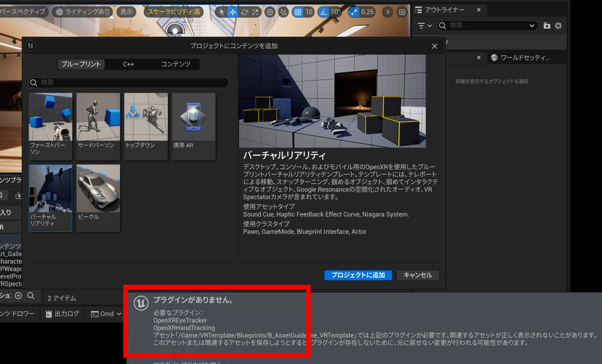
Task: Click the キャンセル button
Action: [418, 275]
